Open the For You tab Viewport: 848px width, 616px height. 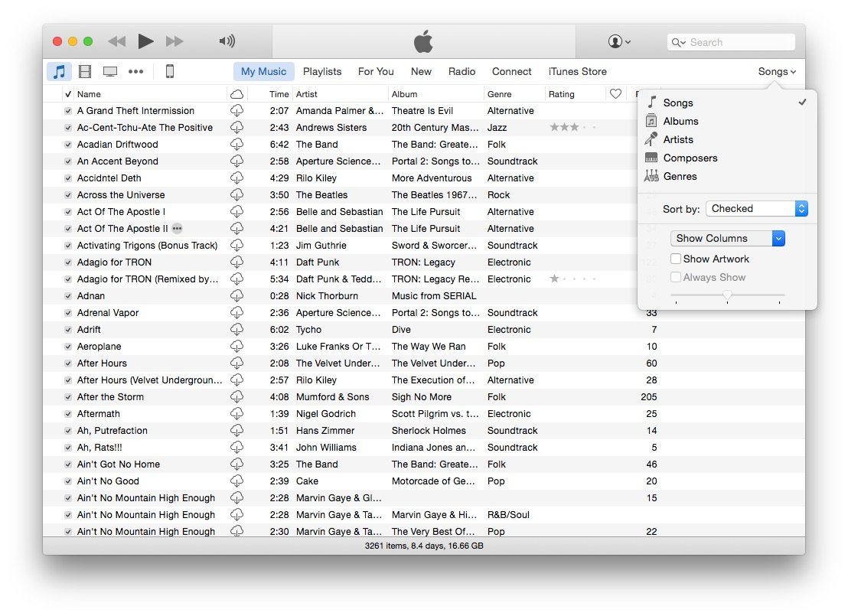pos(376,71)
